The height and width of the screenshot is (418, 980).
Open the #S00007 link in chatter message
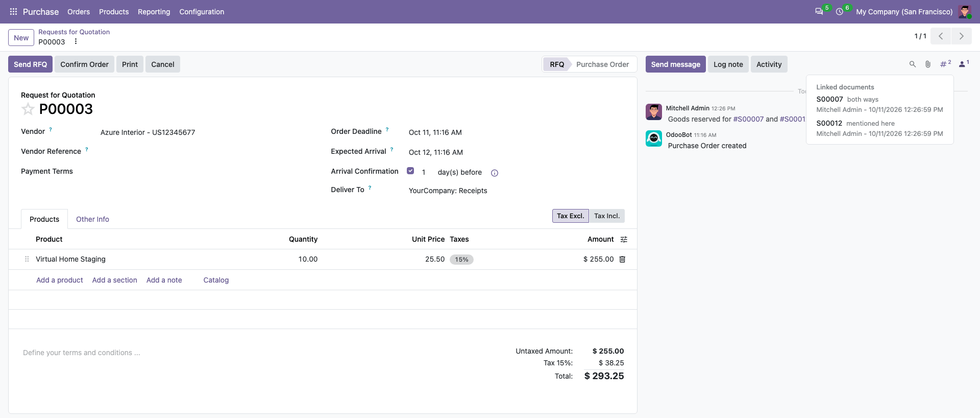coord(748,119)
